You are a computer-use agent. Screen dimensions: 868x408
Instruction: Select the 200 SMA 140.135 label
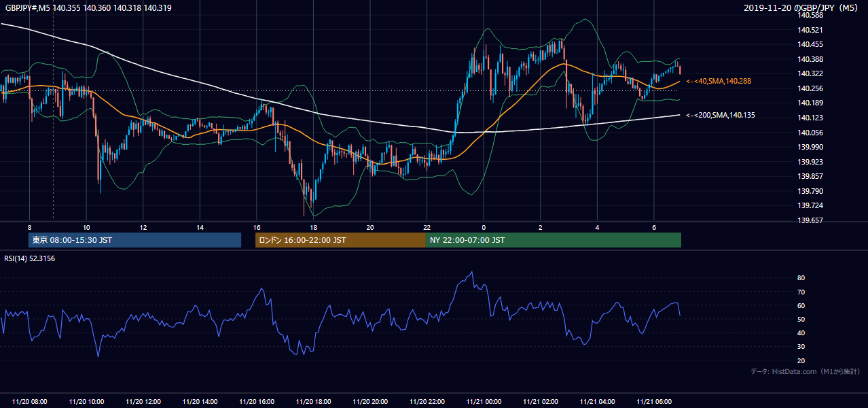[721, 115]
